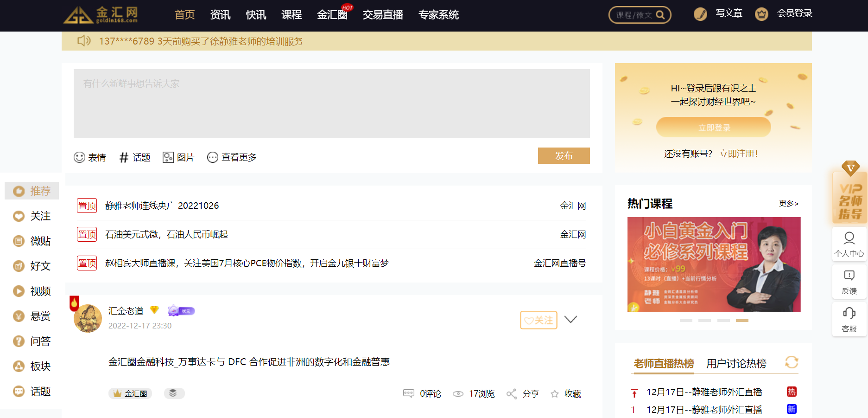Open 客服 customer service

coord(849,320)
